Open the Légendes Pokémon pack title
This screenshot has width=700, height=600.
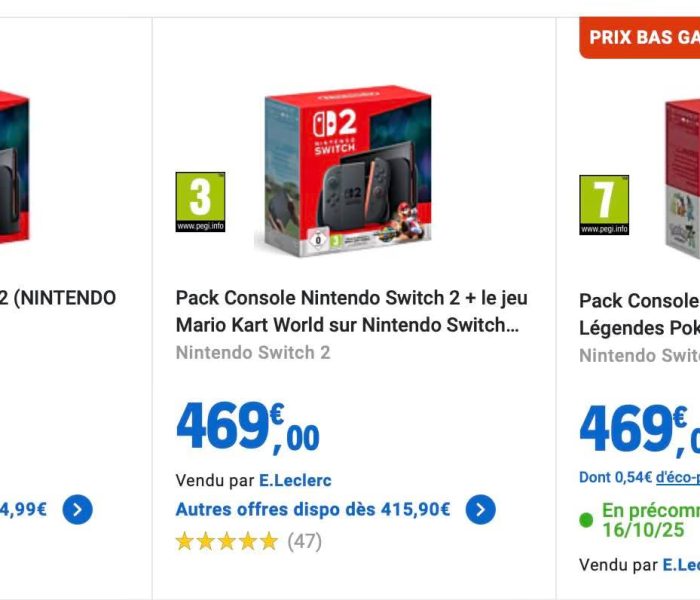pos(639,314)
